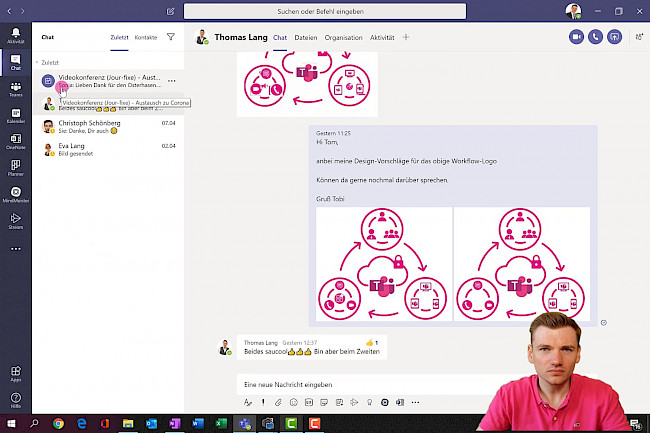Open the sticker picker
This screenshot has width=650, height=433.
(324, 402)
